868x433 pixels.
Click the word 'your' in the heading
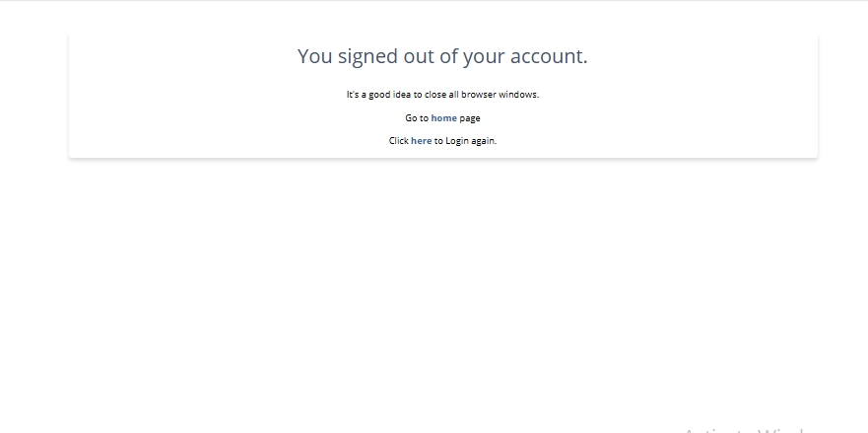(x=484, y=57)
